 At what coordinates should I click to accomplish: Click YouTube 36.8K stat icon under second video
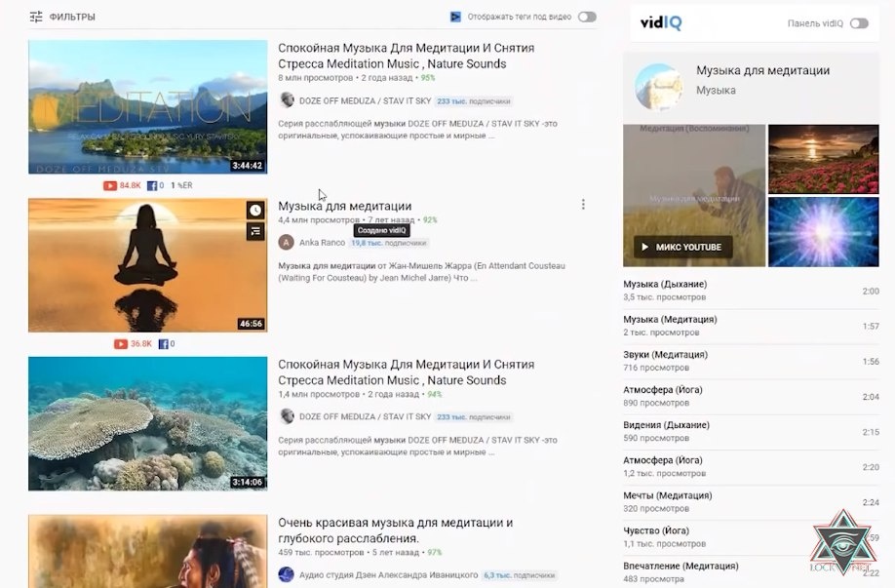coord(121,343)
